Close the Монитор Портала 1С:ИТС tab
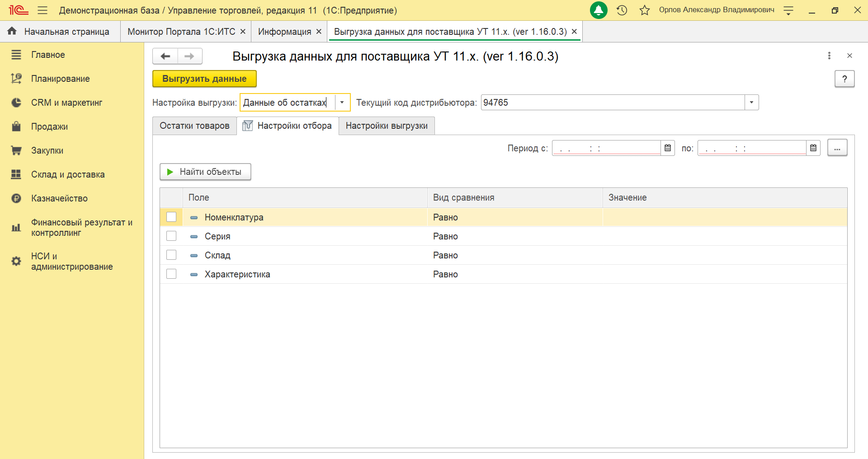The height and width of the screenshot is (459, 868). pyautogui.click(x=243, y=32)
